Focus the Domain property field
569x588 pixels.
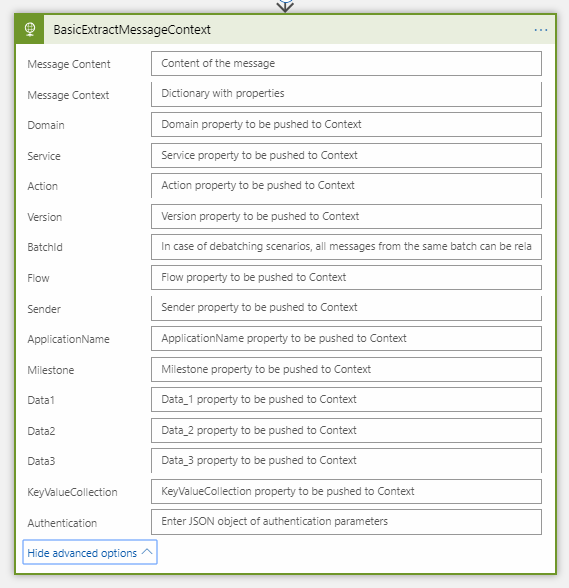tap(346, 124)
